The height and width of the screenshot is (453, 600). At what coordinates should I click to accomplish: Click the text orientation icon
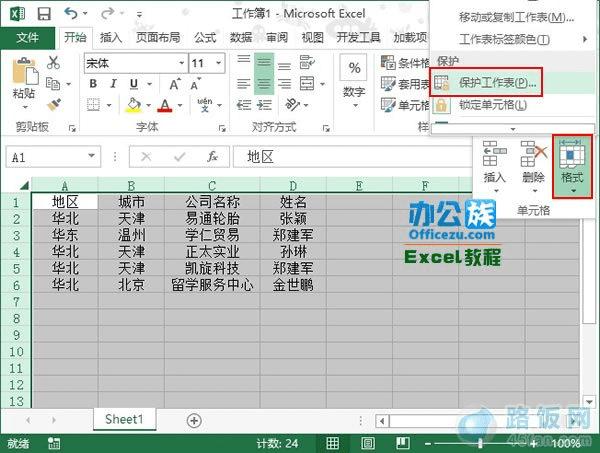[x=293, y=104]
